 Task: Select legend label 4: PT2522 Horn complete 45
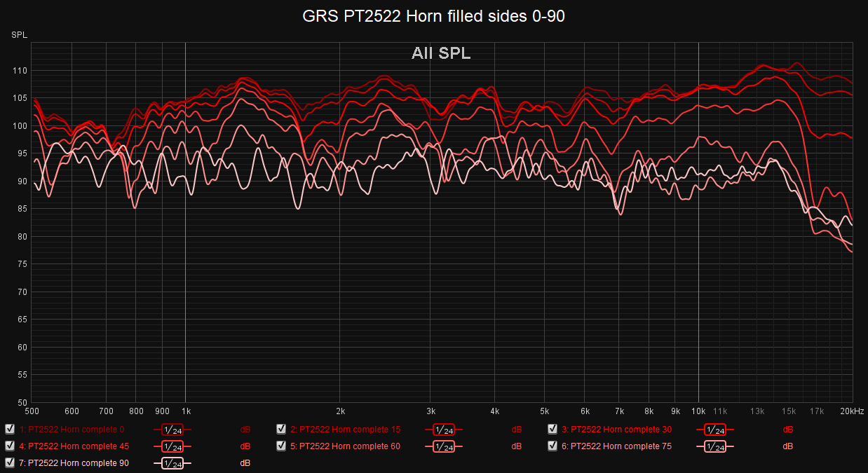point(74,446)
